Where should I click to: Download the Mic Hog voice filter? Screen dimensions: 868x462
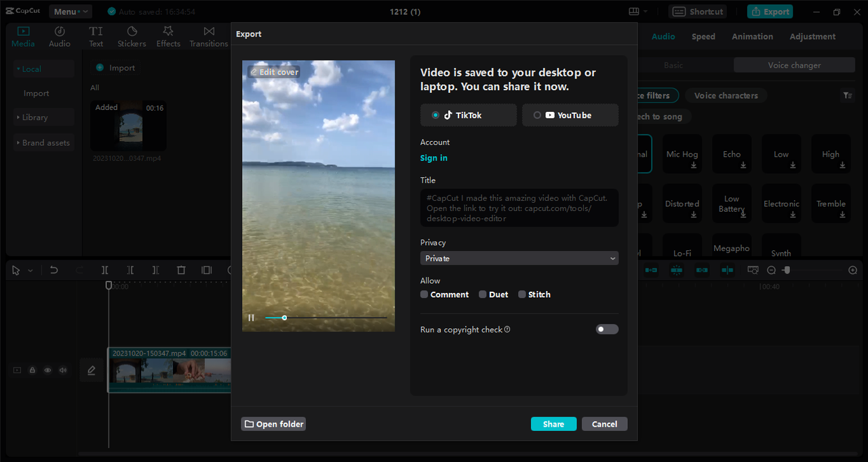(694, 165)
